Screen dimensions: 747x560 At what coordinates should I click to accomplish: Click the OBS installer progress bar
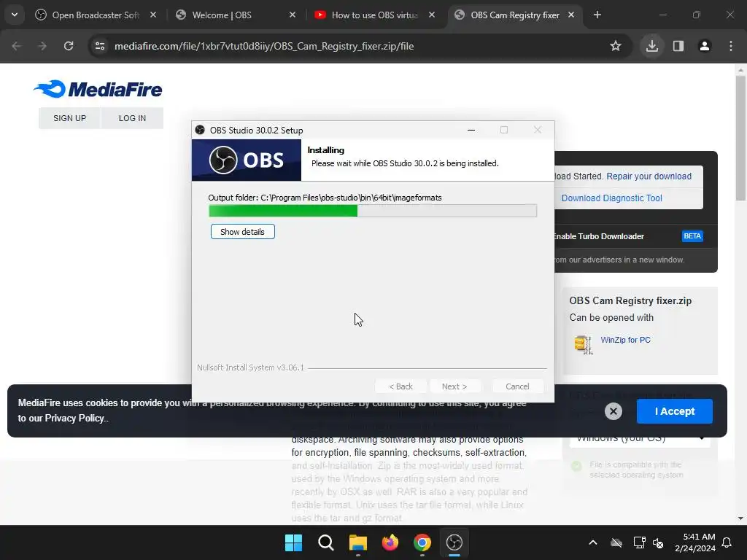pos(373,211)
